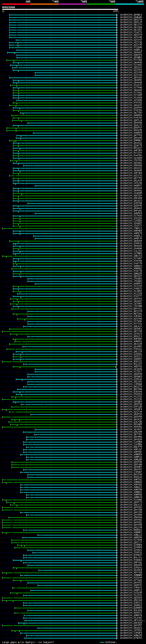Select hit label UniRef100_Q5ZF93
The image size is (146, 644).
click(x=131, y=414)
